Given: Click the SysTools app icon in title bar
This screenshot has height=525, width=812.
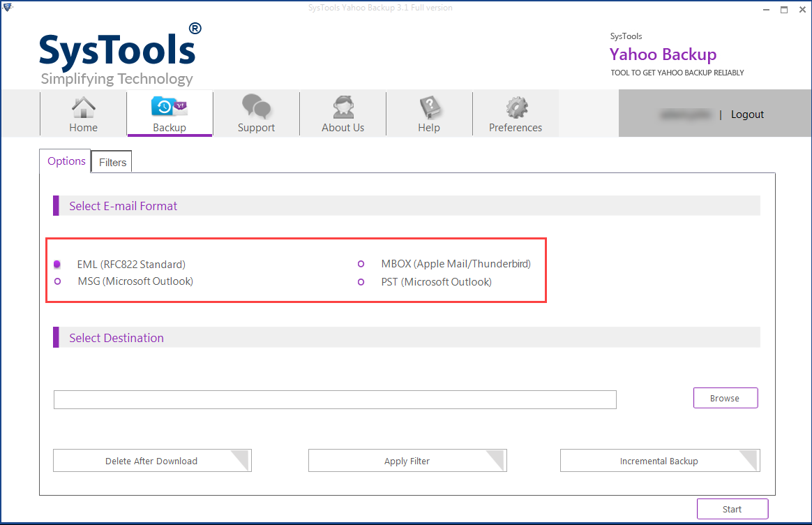Looking at the screenshot, I should [7, 7].
